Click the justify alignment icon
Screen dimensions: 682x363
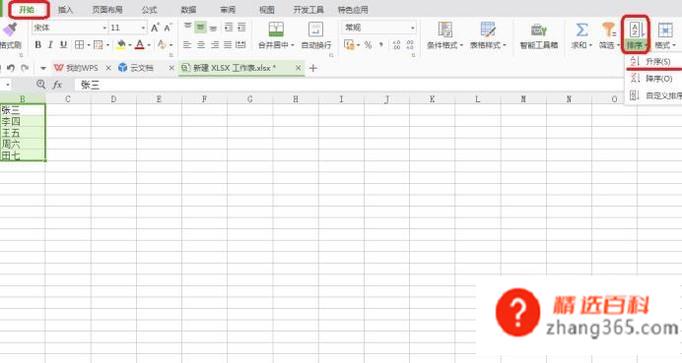(227, 45)
